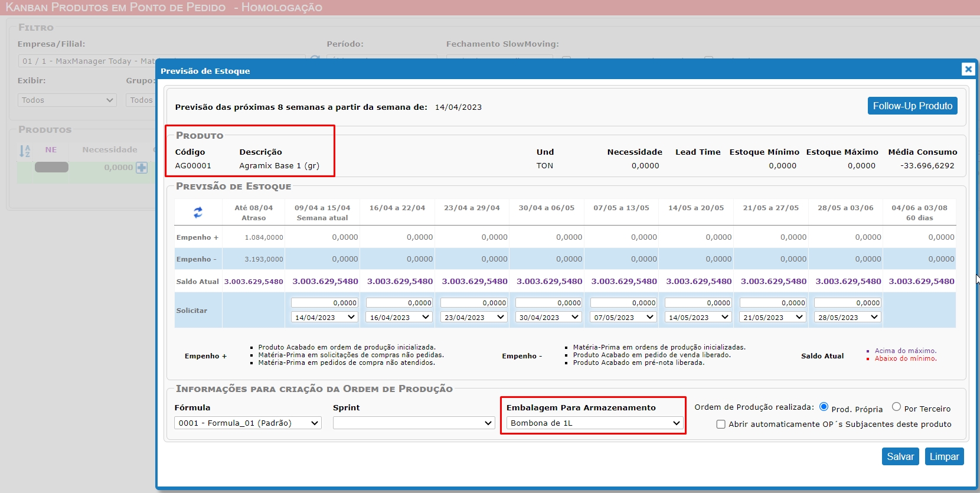The width and height of the screenshot is (980, 493).
Task: Open the 07/05/2023 date dropdown in Solicitar
Action: point(623,317)
